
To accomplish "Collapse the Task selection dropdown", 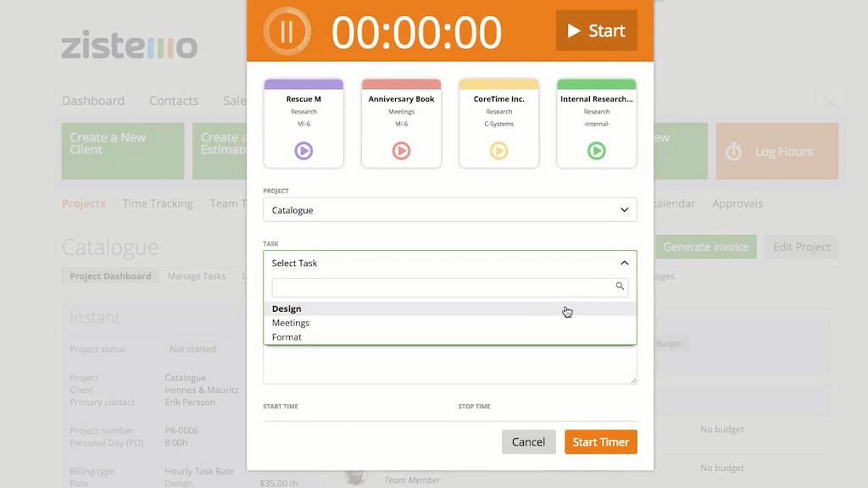I will point(625,263).
